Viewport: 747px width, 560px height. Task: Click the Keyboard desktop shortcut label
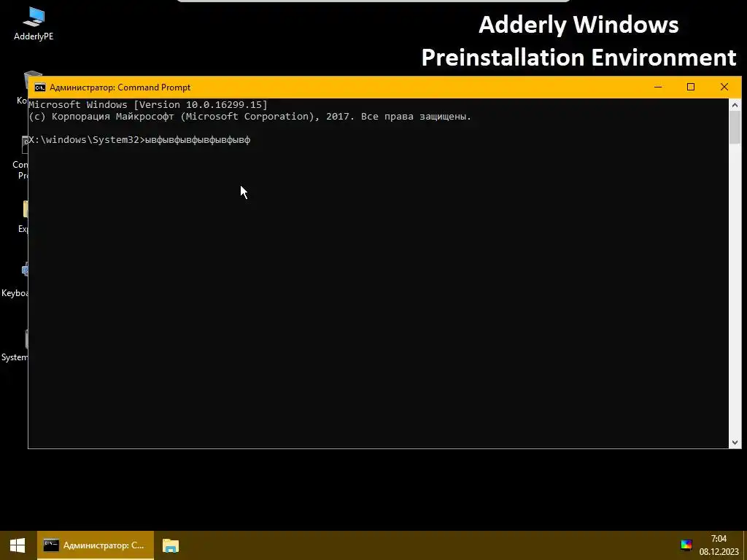pyautogui.click(x=15, y=293)
